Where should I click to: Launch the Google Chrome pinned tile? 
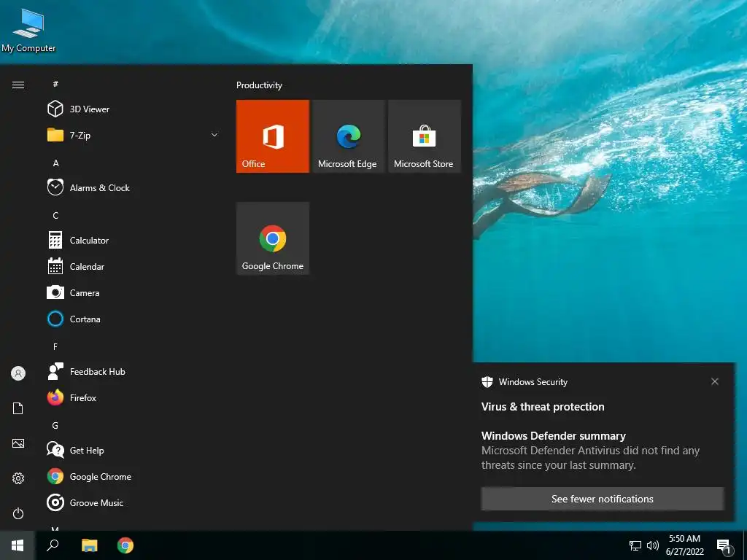click(273, 238)
